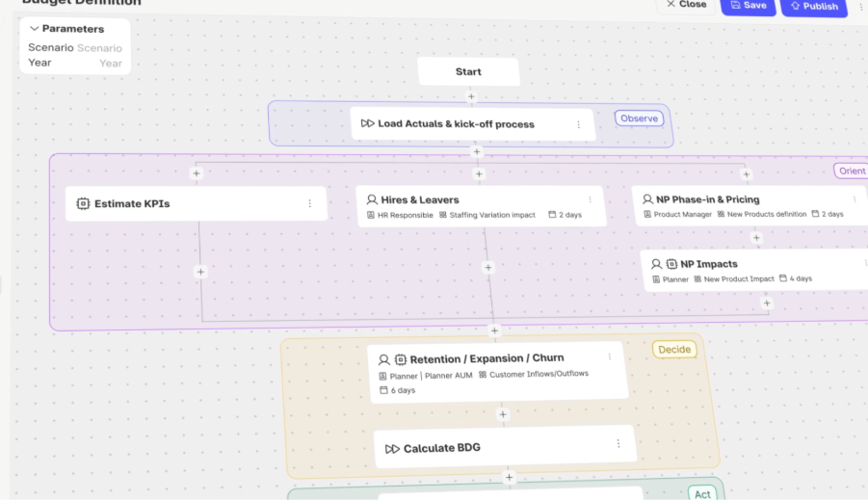Select the Start node

pos(468,71)
